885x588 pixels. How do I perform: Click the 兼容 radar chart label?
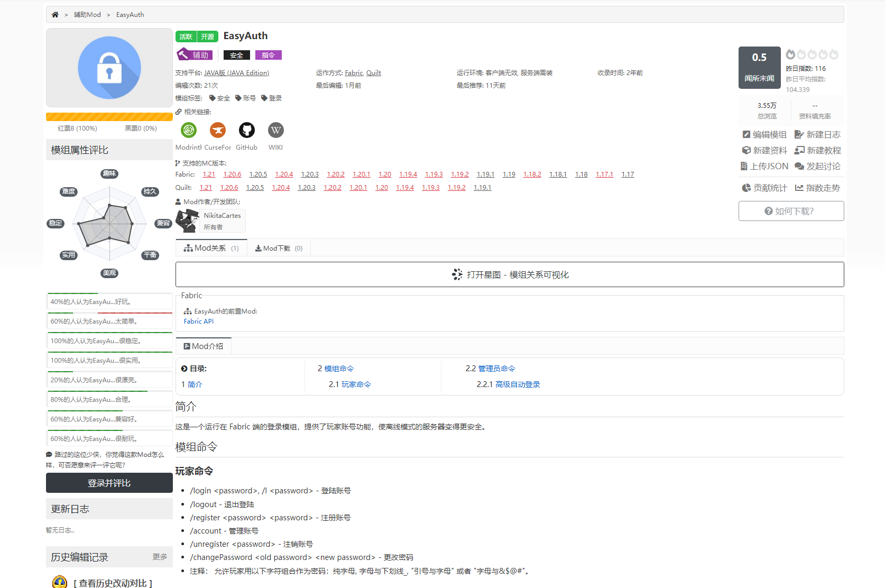click(163, 223)
